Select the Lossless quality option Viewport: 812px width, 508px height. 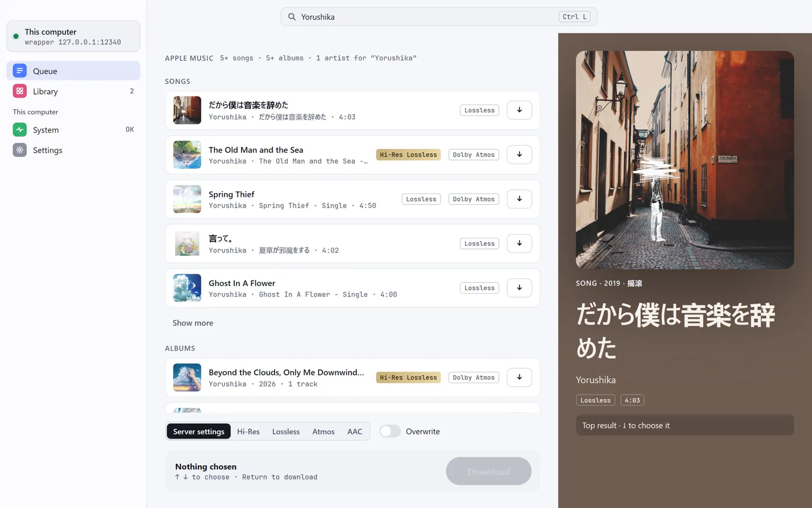click(286, 431)
